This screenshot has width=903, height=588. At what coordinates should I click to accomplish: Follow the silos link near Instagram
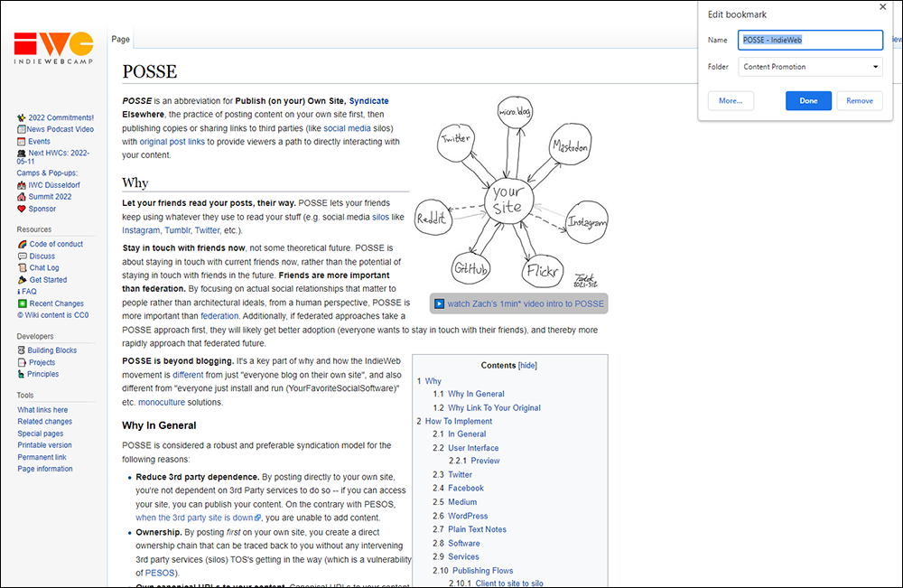pyautogui.click(x=380, y=217)
